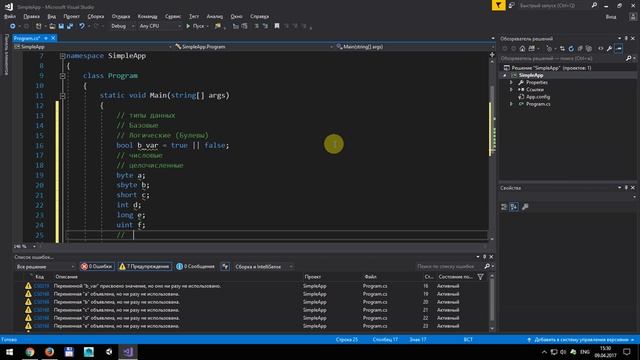Viewport: 640px width, 360px height.
Task: Click the Solution Explorer search field
Action: click(567, 58)
